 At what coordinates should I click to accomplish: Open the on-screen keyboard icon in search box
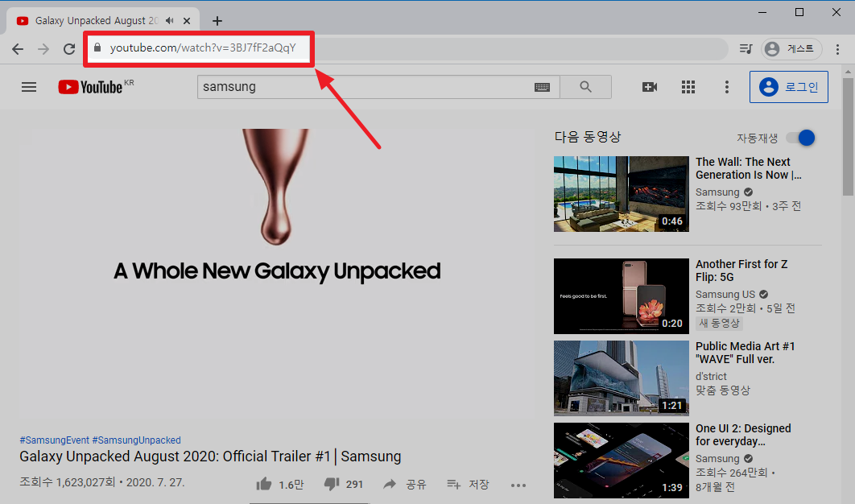click(x=542, y=87)
